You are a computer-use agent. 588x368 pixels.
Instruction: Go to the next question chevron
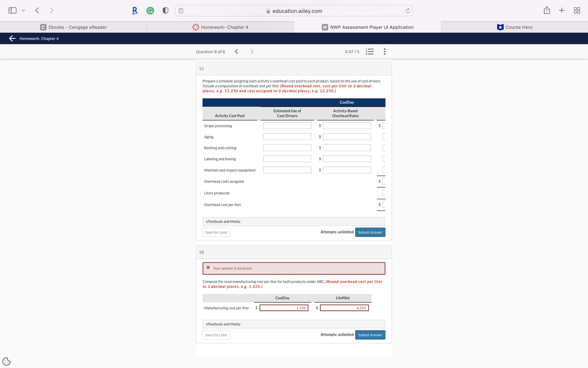coord(252,52)
